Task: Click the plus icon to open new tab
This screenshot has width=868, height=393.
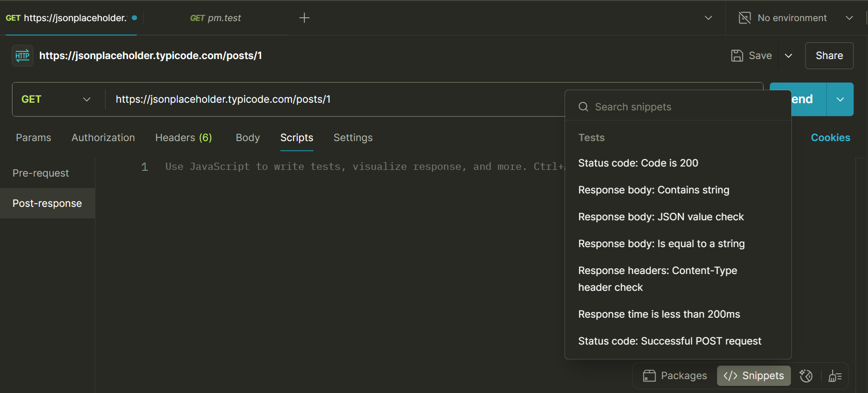Action: [x=304, y=18]
